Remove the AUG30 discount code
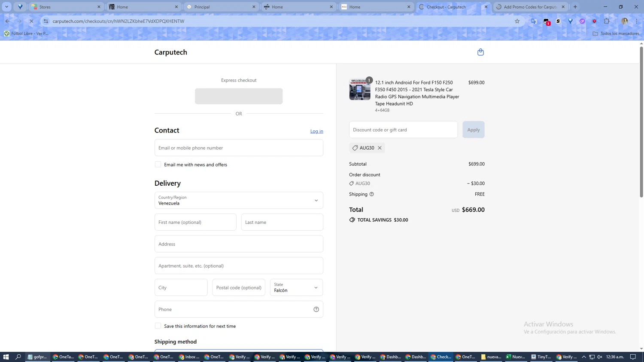 coord(380,148)
